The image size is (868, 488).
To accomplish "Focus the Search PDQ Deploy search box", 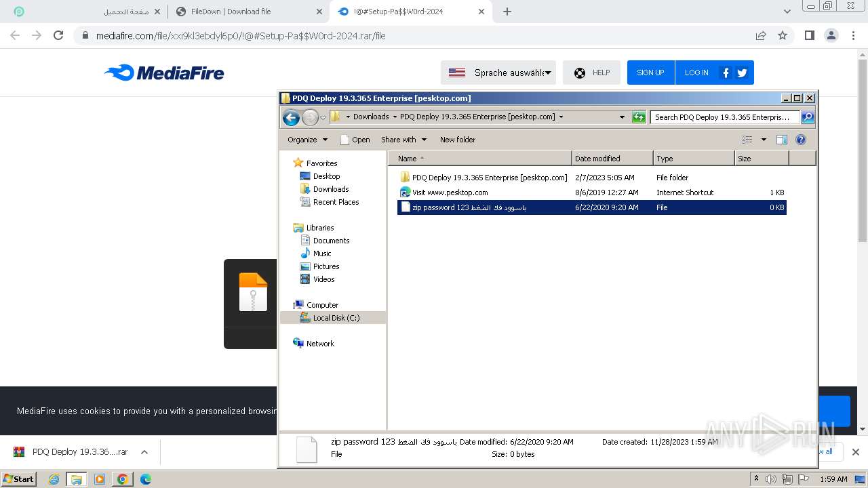I will coord(726,117).
